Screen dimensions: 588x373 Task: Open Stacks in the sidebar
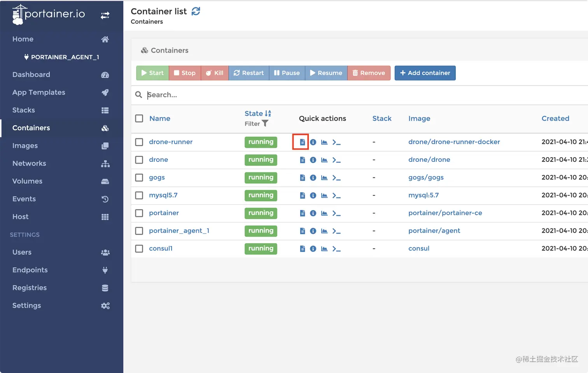(61, 110)
